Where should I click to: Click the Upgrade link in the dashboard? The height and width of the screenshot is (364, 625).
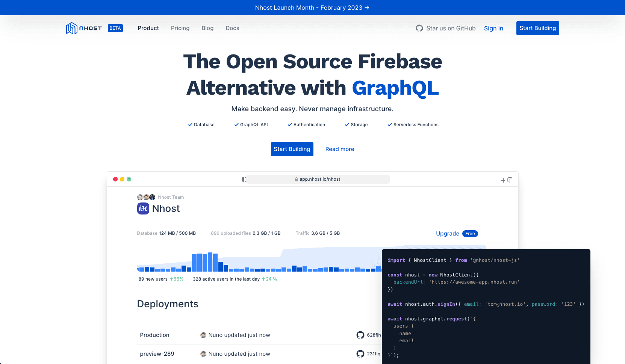click(448, 234)
